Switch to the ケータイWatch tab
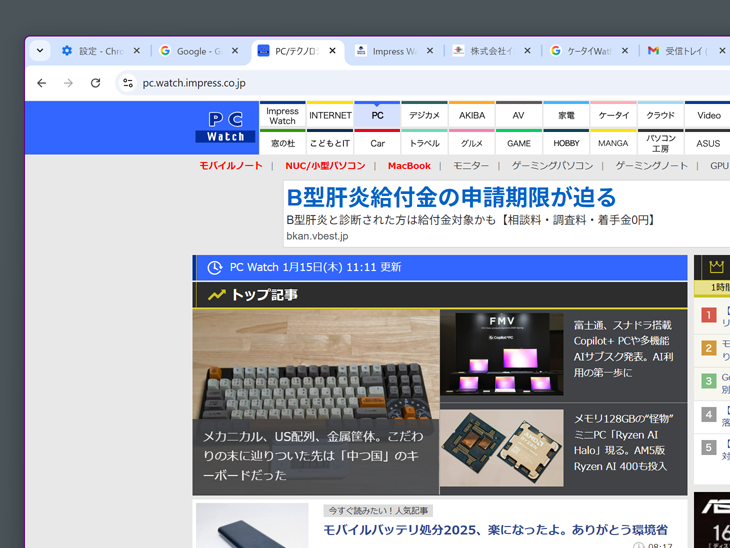 [x=582, y=51]
